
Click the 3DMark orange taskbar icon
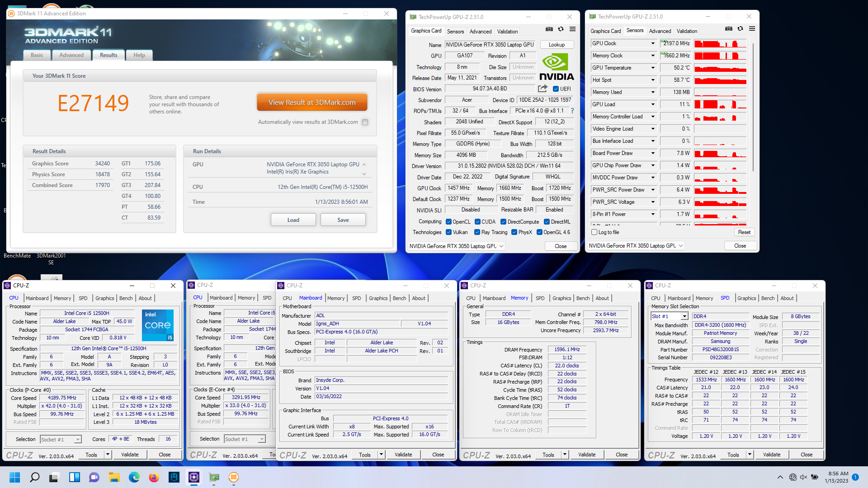point(234,477)
